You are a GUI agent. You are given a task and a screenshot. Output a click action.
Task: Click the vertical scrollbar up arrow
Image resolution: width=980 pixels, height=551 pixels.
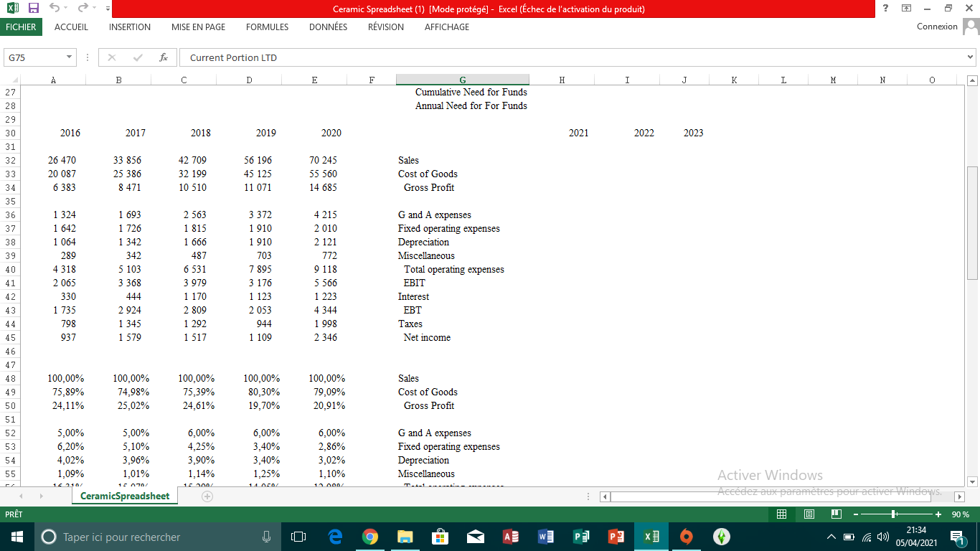point(973,80)
